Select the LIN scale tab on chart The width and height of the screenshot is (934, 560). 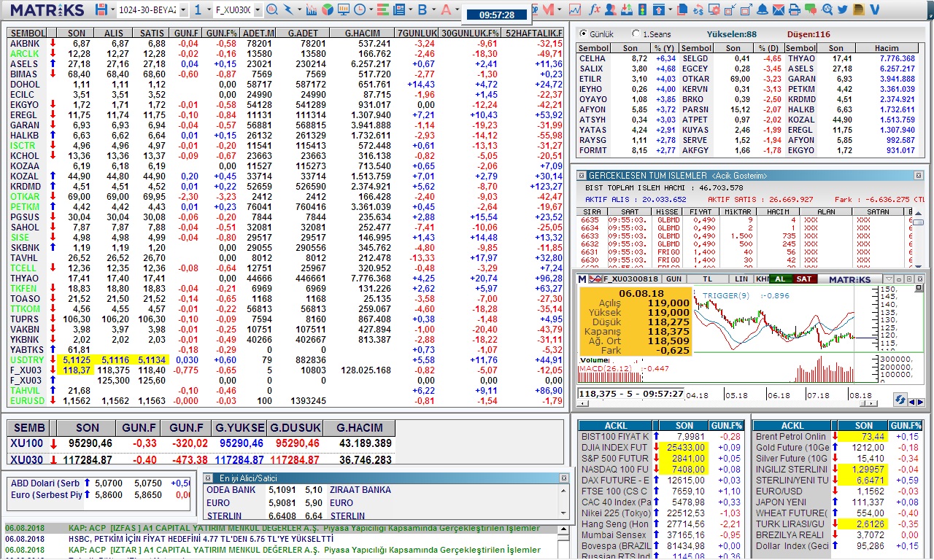[x=741, y=279]
